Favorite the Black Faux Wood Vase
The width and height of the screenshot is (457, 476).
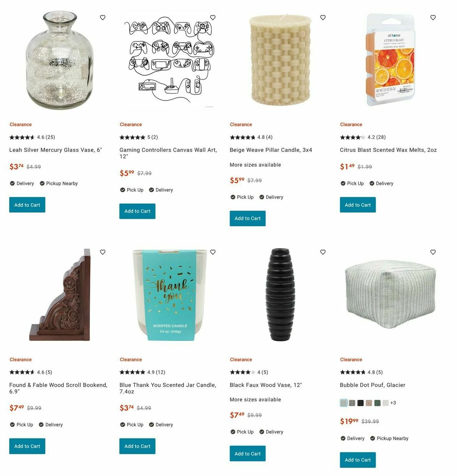click(x=323, y=252)
